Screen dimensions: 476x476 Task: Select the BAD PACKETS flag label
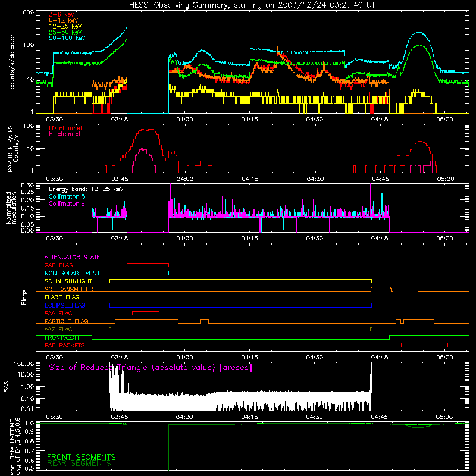pyautogui.click(x=65, y=345)
